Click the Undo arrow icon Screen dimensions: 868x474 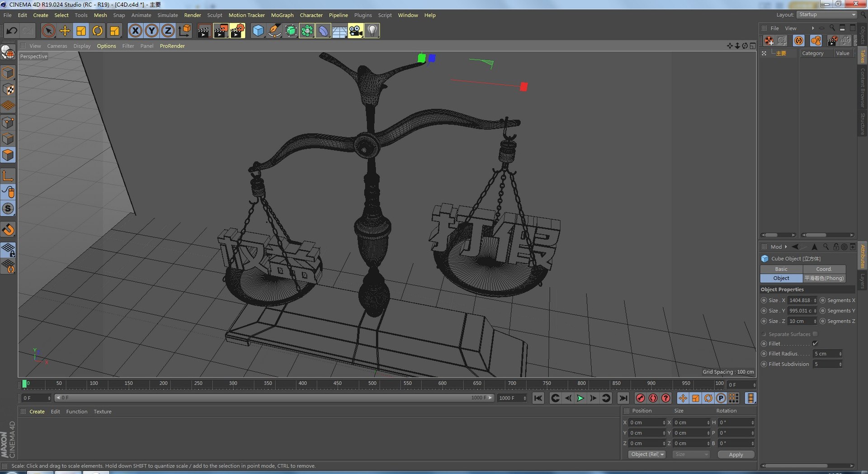[12, 31]
